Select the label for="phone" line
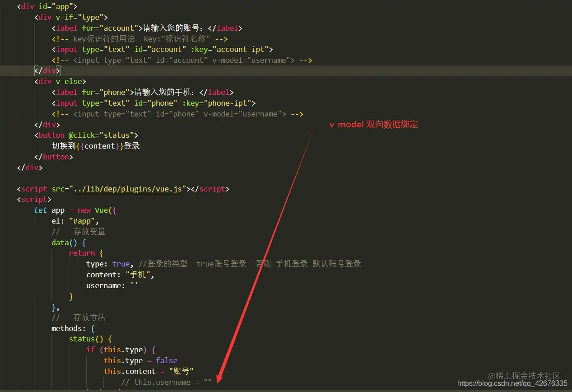The height and width of the screenshot is (392, 572). click(x=143, y=92)
